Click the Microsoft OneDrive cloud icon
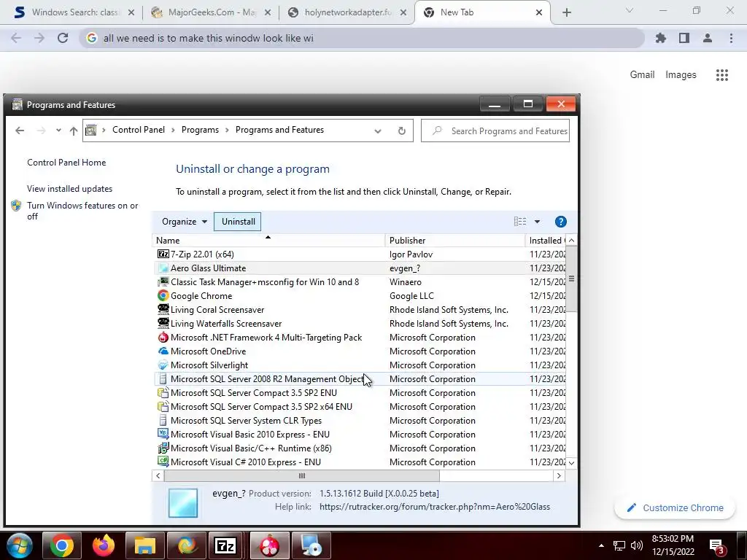The height and width of the screenshot is (560, 747). click(163, 351)
